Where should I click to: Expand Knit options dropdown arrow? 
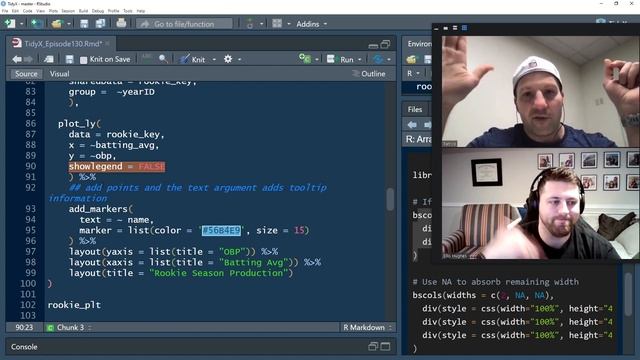(x=214, y=60)
